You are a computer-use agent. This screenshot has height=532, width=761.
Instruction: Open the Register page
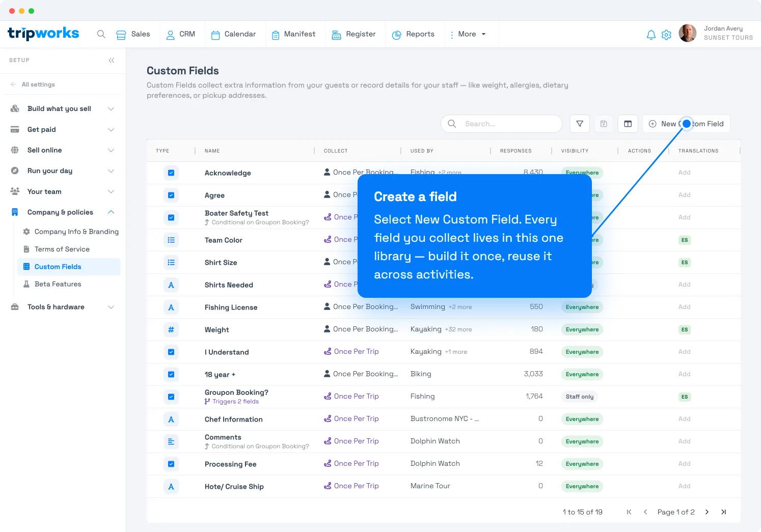(x=354, y=34)
